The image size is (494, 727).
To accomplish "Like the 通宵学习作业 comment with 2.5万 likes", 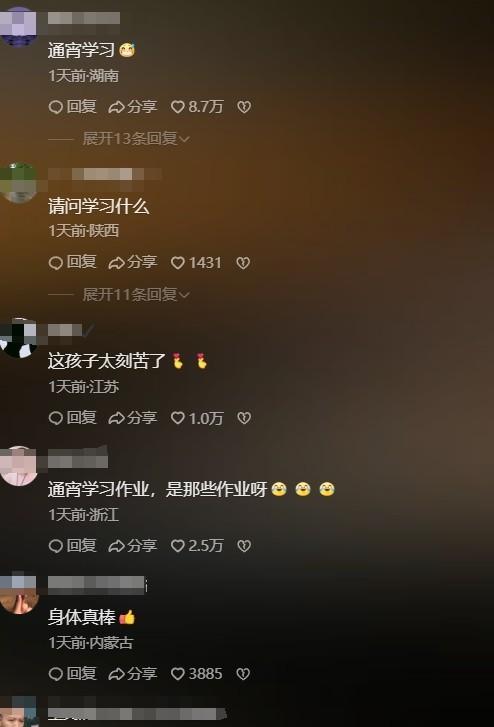I will [x=197, y=546].
